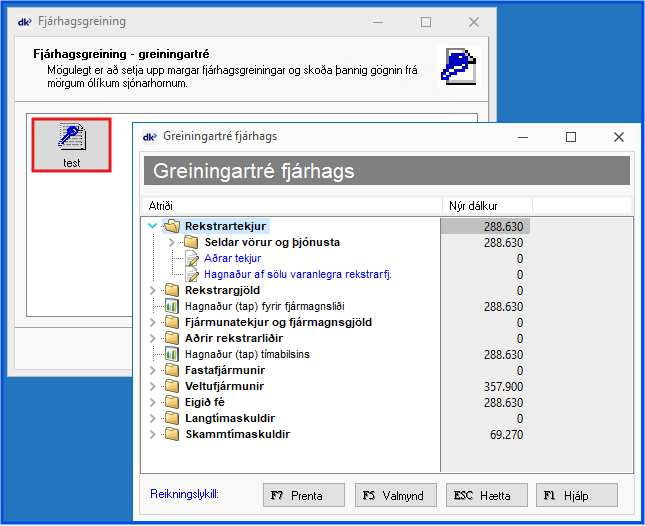
Task: Open the test analysis tree icon
Action: 70,138
